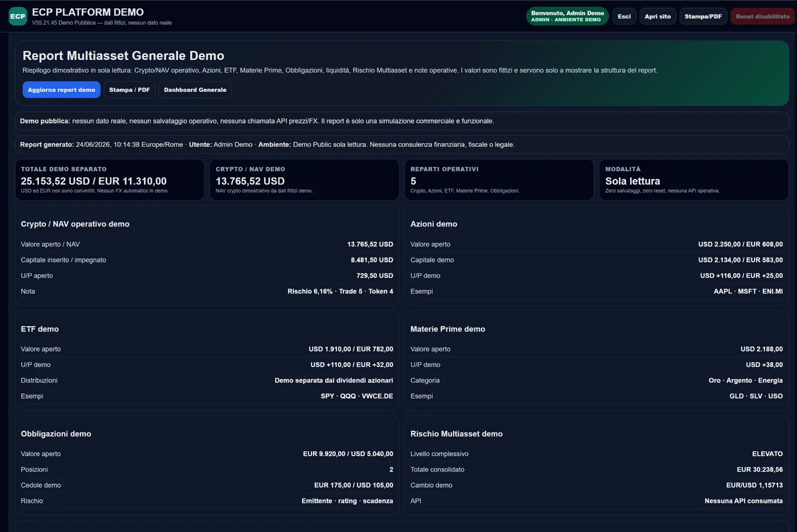Click the Reset disabilitato button
Screen dimensions: 797x532
coord(763,16)
